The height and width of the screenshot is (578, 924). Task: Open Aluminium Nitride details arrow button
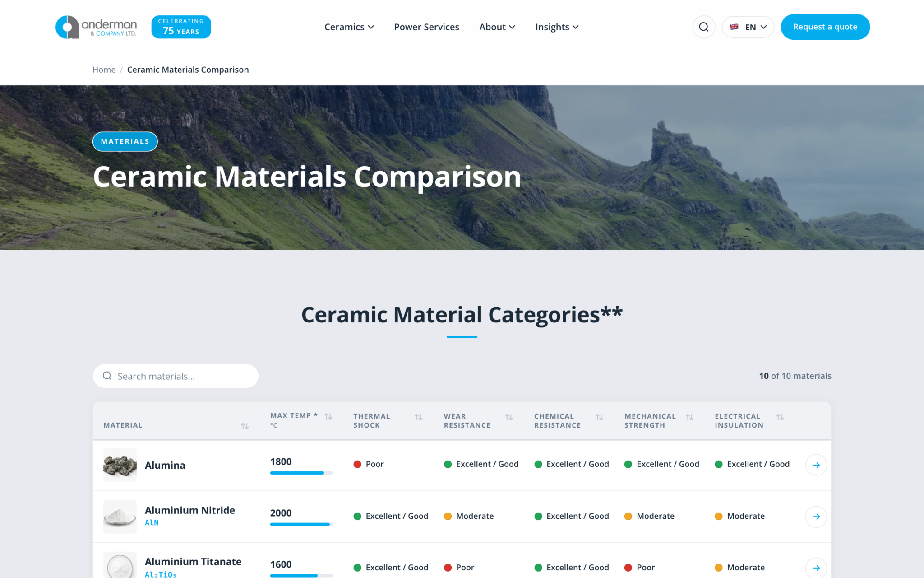pos(816,517)
